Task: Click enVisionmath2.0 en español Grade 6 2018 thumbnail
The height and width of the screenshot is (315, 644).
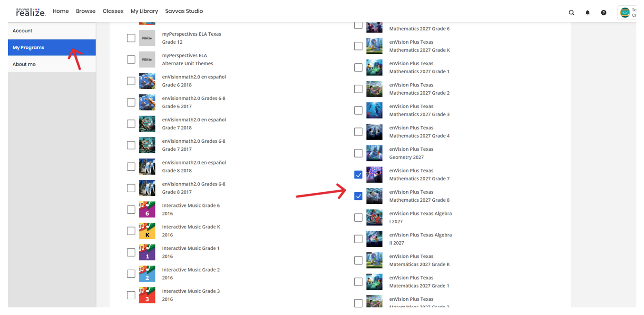Action: (x=147, y=81)
